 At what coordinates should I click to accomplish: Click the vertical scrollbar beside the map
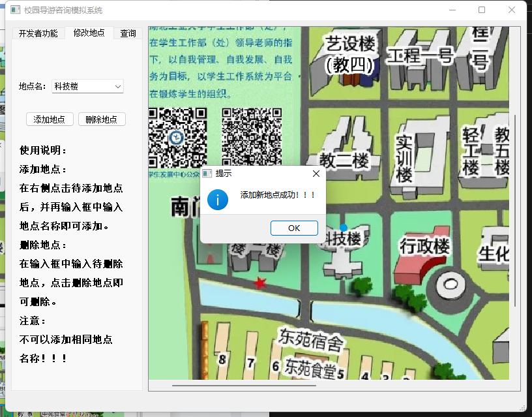[515, 211]
